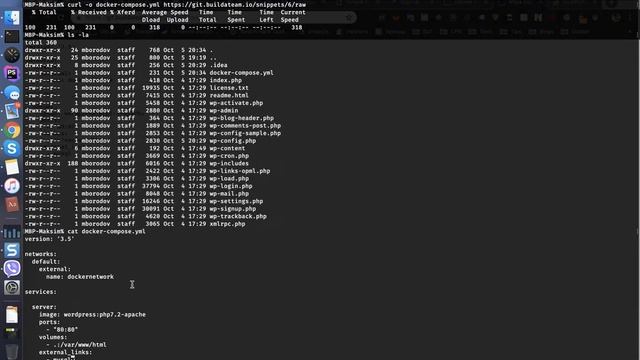Click wp-signup.php file name
The width and height of the screenshot is (640, 360).
(233, 209)
